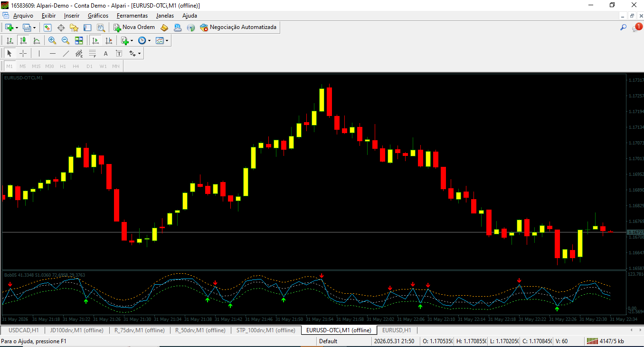Zoom out of the chart

click(66, 40)
